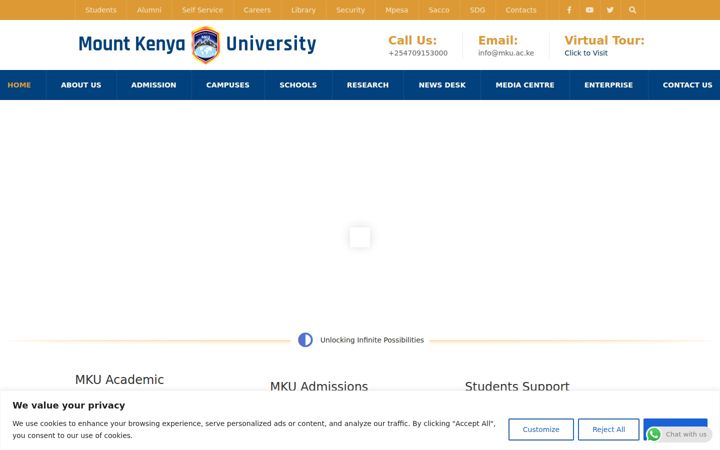This screenshot has width=720, height=450.
Task: Click the We value your privacy heading
Action: click(69, 405)
